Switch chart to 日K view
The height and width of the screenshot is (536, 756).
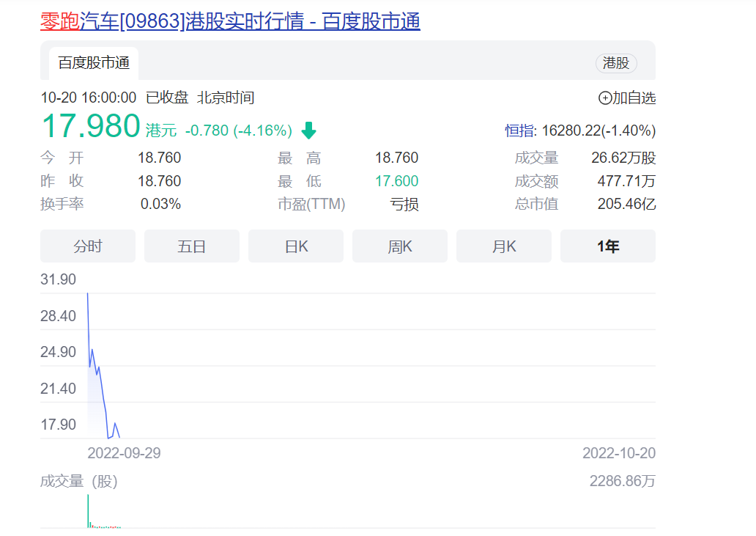(x=296, y=246)
